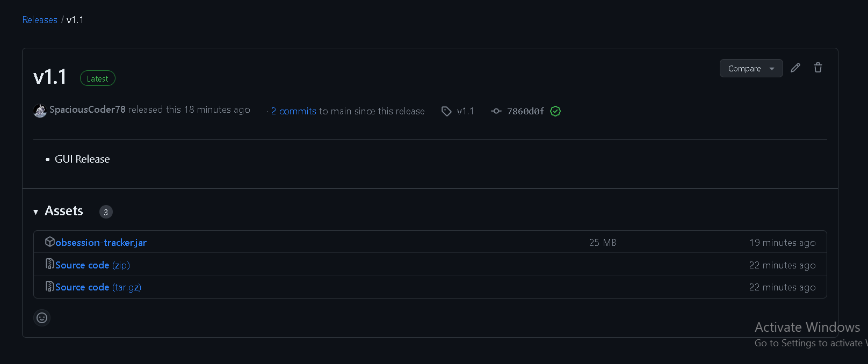Click the Assets count badge showing 3
Screen dimensions: 868x364
(x=106, y=212)
